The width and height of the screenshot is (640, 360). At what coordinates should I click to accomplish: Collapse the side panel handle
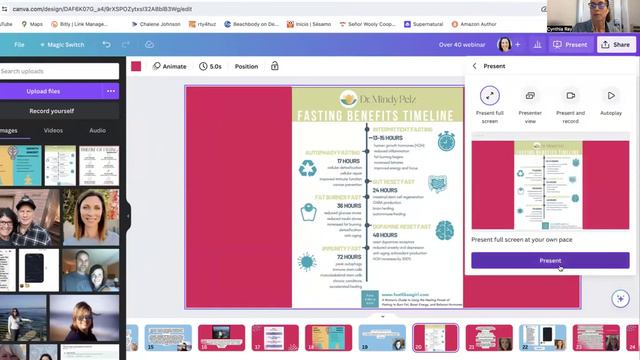[128, 216]
